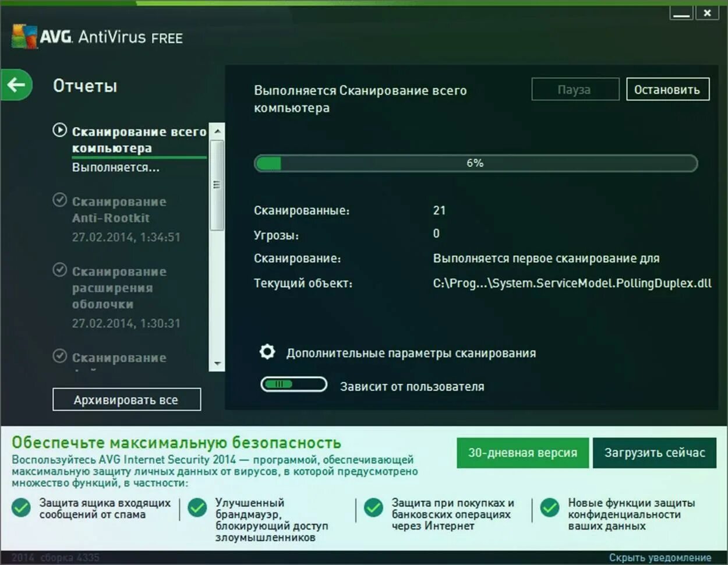
Task: Click the Угрозы: label
Action: (x=276, y=236)
